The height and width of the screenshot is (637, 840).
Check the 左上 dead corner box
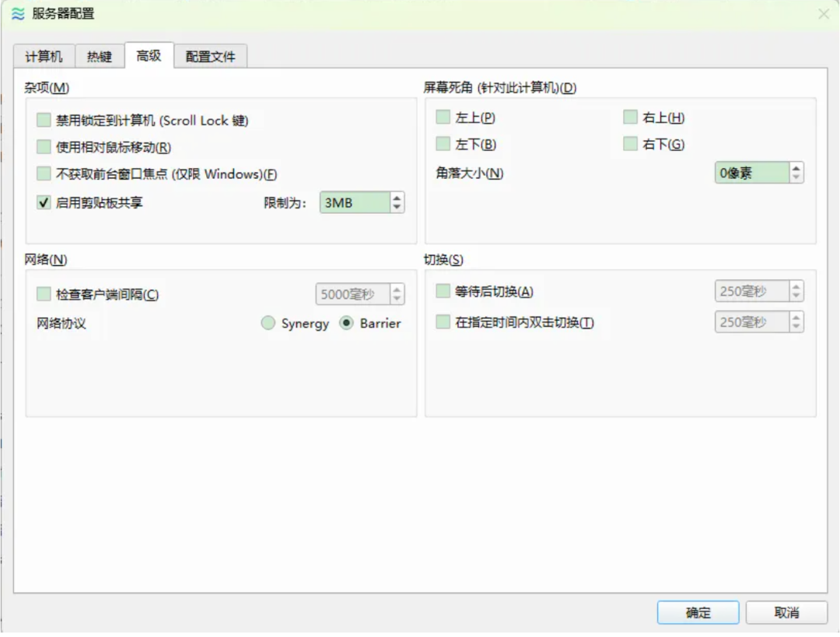[x=443, y=117]
